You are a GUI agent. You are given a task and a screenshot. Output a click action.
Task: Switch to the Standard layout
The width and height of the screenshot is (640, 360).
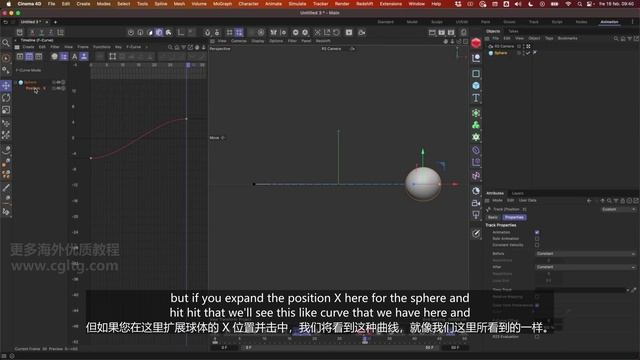(385, 22)
